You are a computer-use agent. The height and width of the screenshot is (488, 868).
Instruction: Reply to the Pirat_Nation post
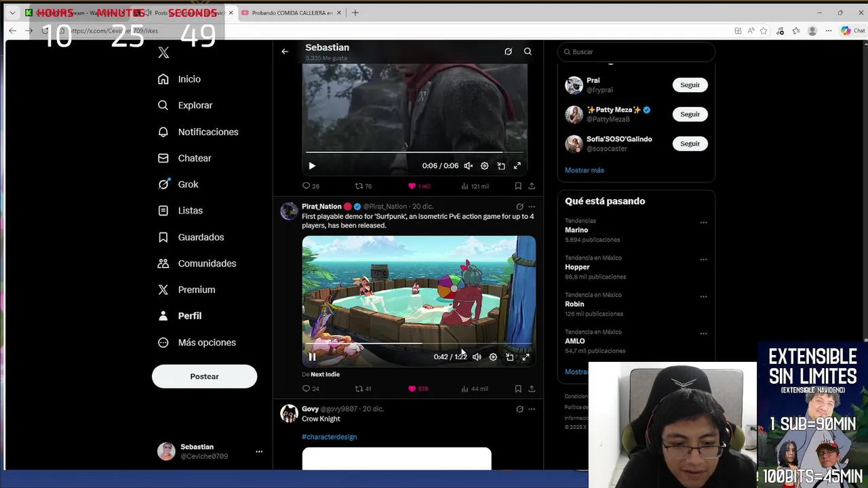point(311,388)
